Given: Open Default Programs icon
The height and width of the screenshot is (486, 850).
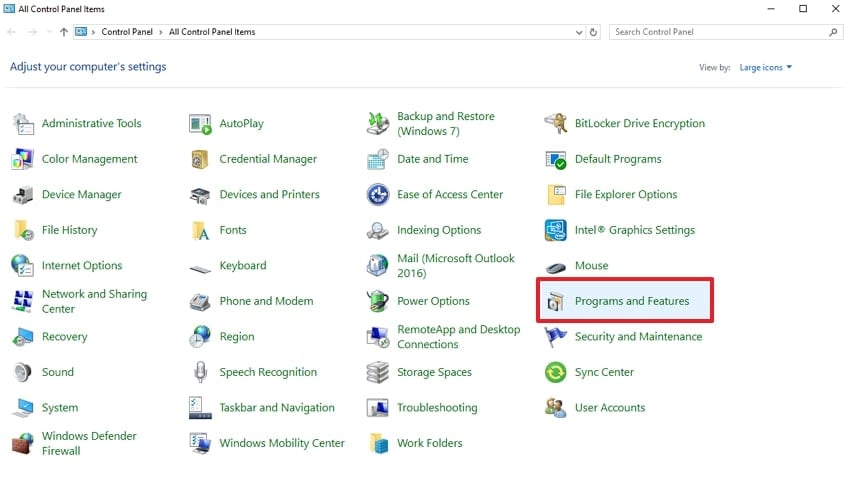Looking at the screenshot, I should coord(556,159).
